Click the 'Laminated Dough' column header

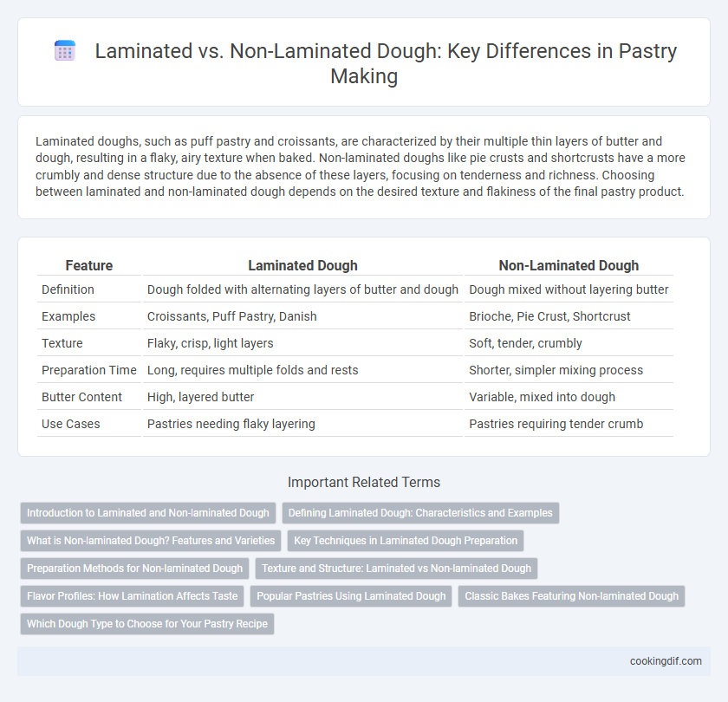[x=302, y=265]
